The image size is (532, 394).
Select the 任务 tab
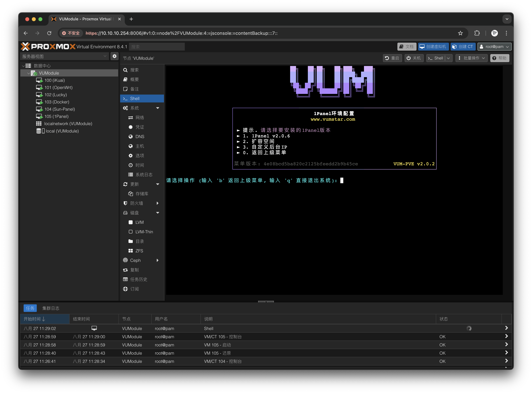click(30, 308)
